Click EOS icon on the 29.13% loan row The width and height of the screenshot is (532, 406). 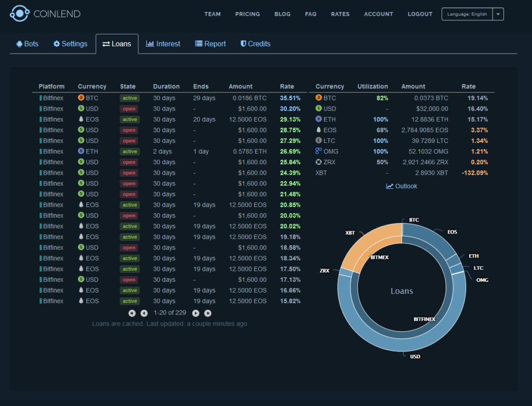pyautogui.click(x=81, y=119)
